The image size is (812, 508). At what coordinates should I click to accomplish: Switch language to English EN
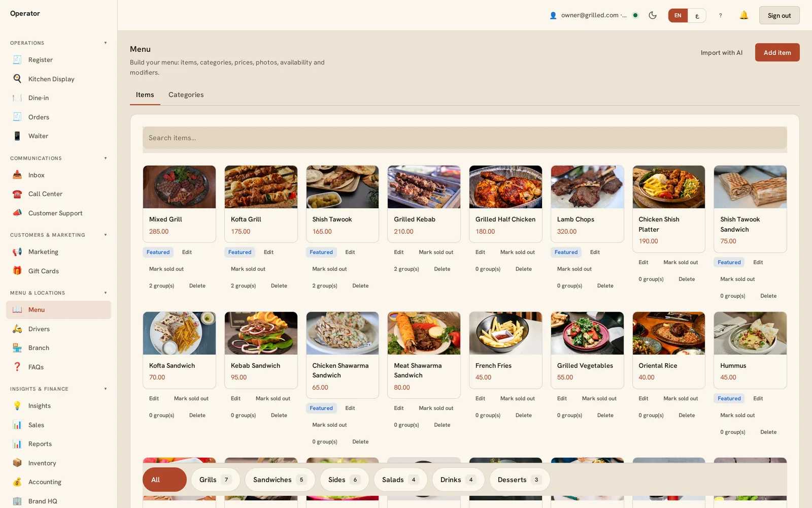pyautogui.click(x=678, y=15)
